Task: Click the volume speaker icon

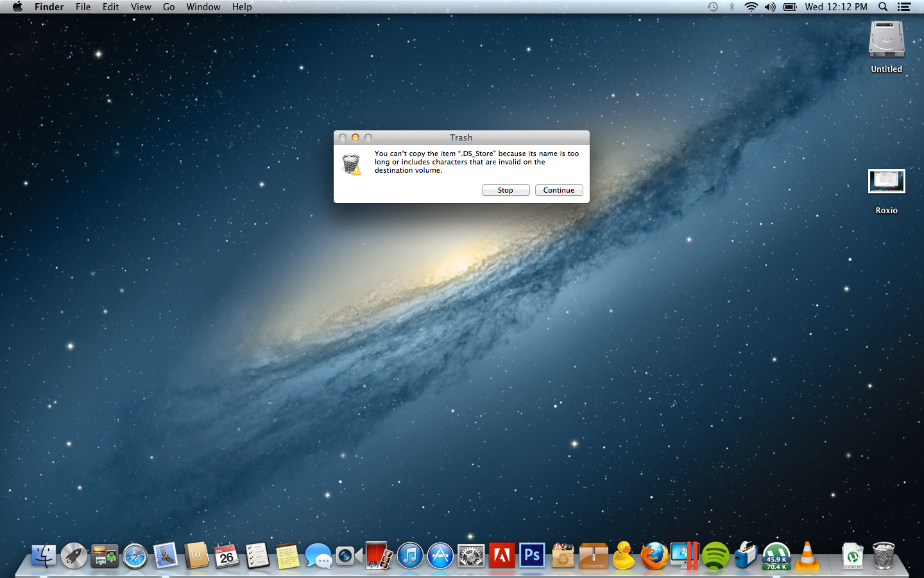Action: [770, 7]
